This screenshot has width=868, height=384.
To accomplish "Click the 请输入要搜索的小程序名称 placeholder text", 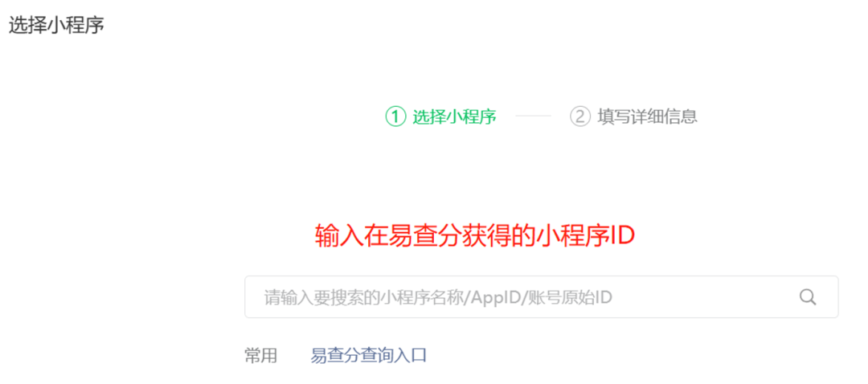I will [x=366, y=298].
